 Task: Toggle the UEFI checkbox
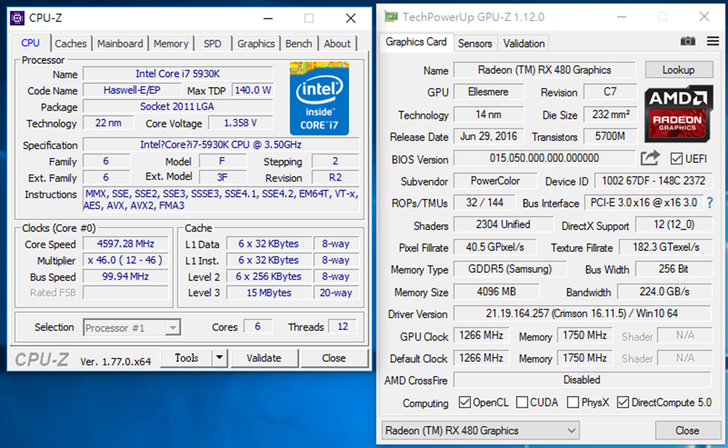pos(676,159)
